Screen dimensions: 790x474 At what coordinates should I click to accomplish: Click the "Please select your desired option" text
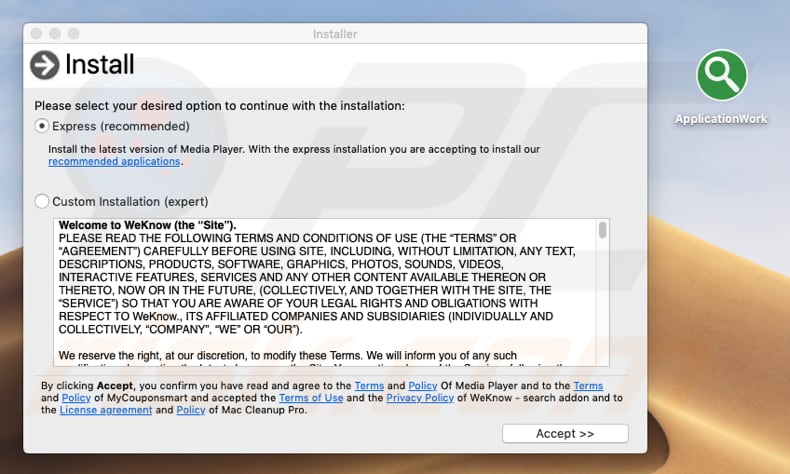coord(220,106)
